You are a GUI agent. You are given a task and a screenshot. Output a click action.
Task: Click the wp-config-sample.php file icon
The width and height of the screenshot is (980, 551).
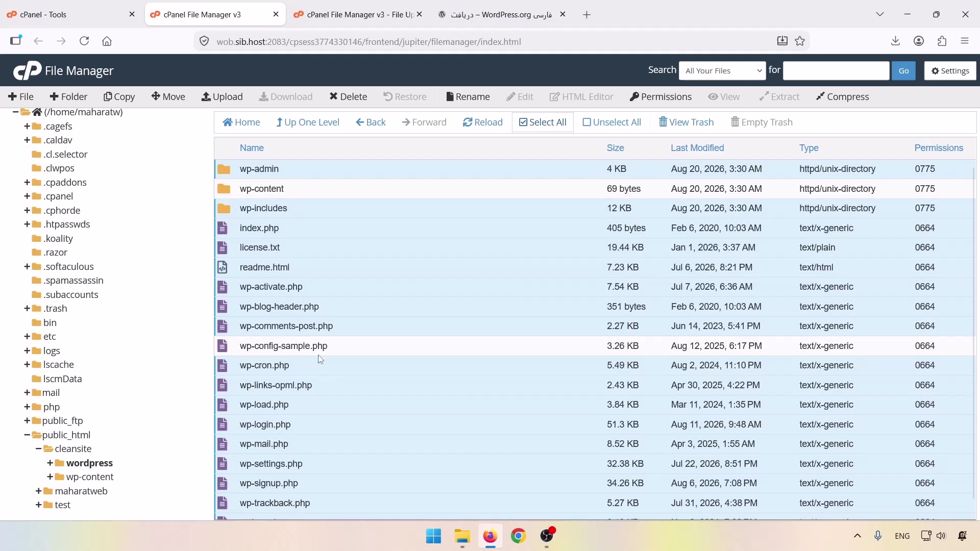(223, 346)
